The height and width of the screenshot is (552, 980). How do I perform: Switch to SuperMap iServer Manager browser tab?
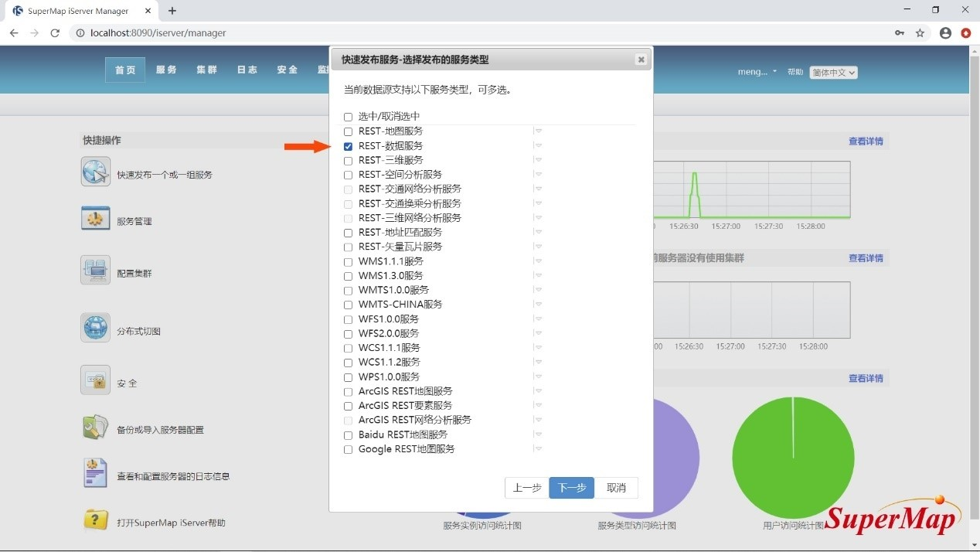[x=81, y=11]
